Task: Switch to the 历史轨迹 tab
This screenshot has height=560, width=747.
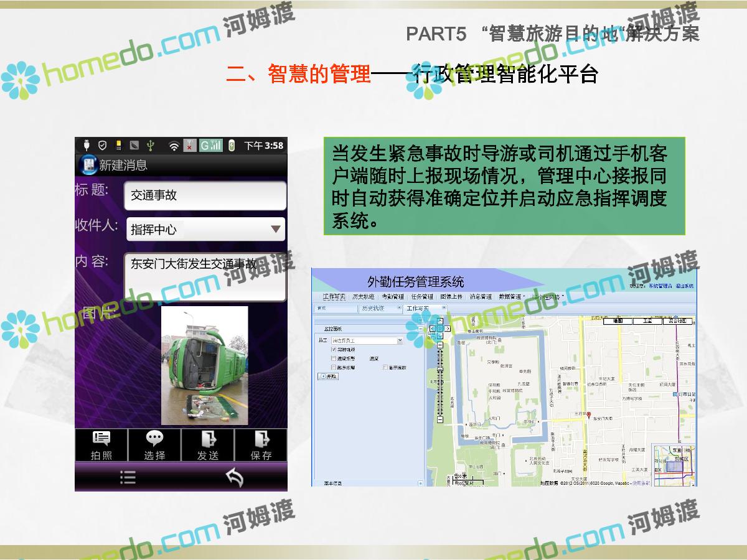Action: coord(381,308)
